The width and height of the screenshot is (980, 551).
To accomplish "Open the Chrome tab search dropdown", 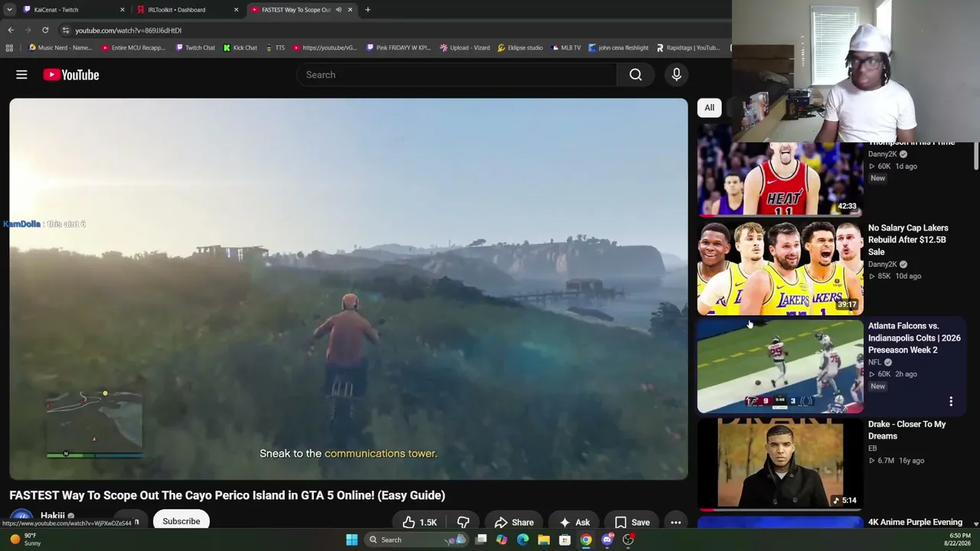I will pyautogui.click(x=9, y=10).
